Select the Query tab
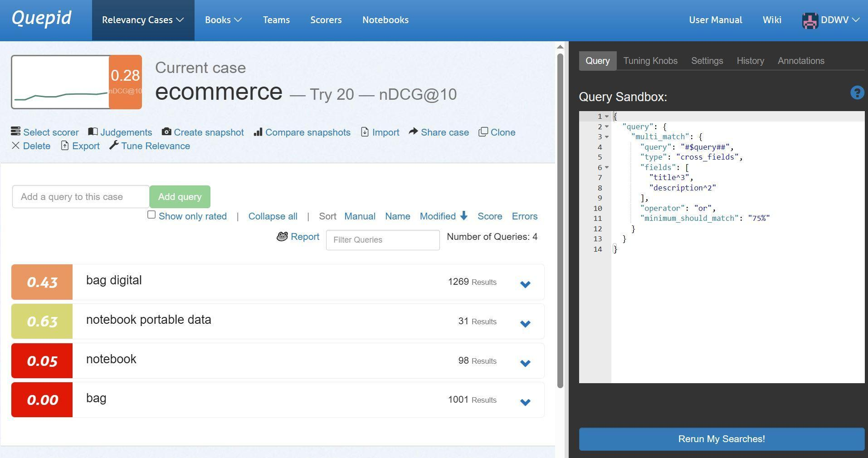The height and width of the screenshot is (458, 868). click(x=598, y=61)
